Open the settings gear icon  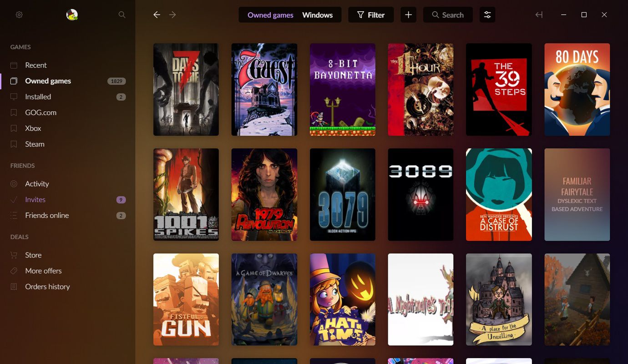coord(19,15)
